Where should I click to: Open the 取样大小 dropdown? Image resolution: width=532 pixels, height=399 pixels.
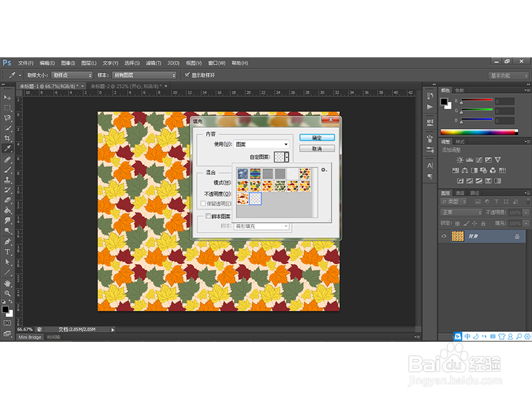point(72,75)
